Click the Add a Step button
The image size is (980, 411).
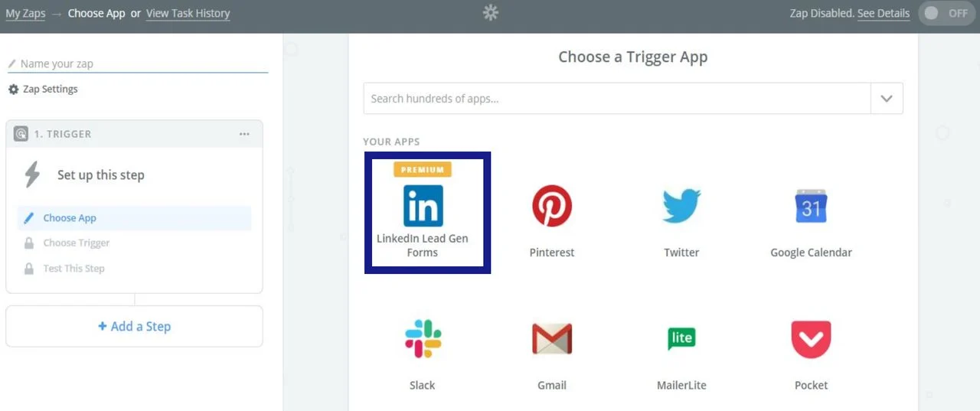coord(135,327)
